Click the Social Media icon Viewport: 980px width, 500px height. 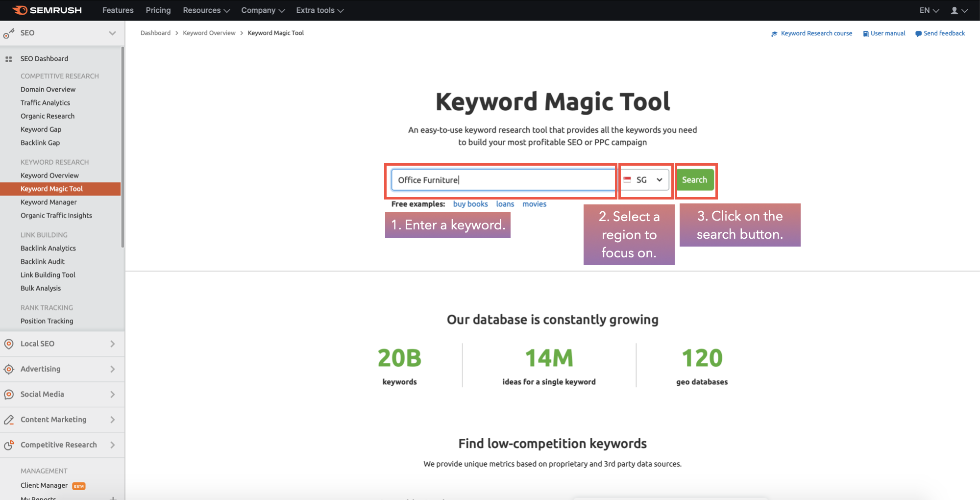(8, 395)
